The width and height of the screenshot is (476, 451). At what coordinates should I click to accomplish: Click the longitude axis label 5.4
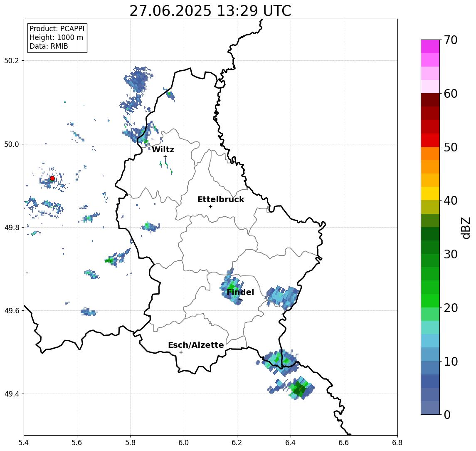click(24, 443)
